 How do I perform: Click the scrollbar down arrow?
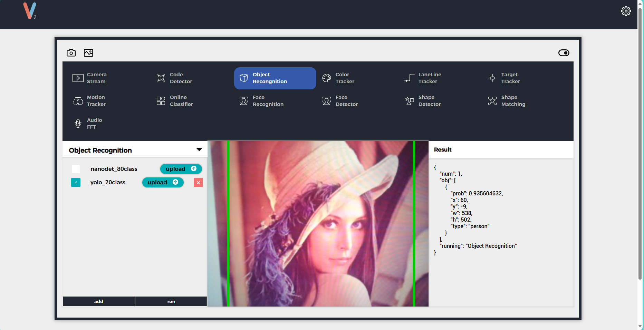point(640,326)
